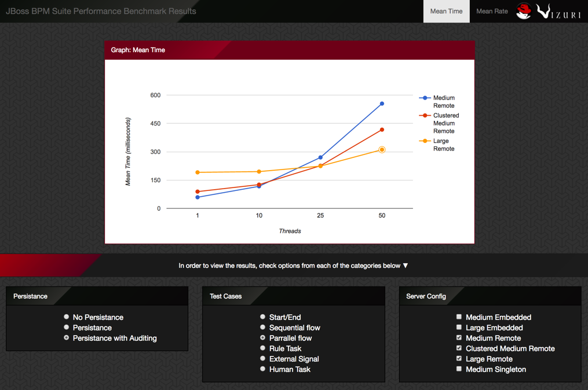Click the 'Threads' x-axis title
The height and width of the screenshot is (390, 588).
[290, 231]
